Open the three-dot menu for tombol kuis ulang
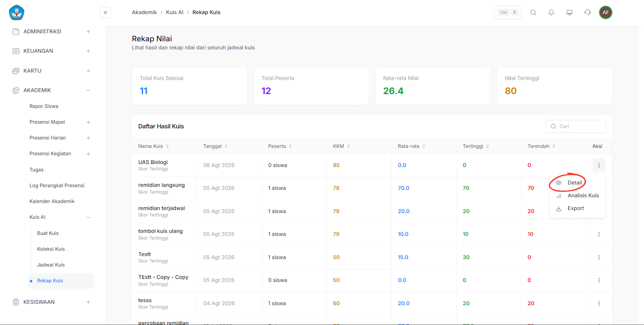This screenshot has width=644, height=325. 599,234
